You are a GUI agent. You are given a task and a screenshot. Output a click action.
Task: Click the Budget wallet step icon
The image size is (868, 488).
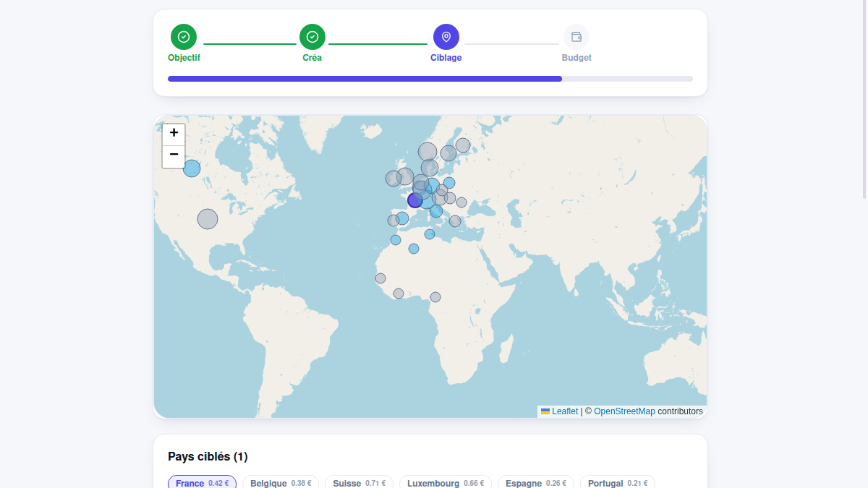point(576,37)
